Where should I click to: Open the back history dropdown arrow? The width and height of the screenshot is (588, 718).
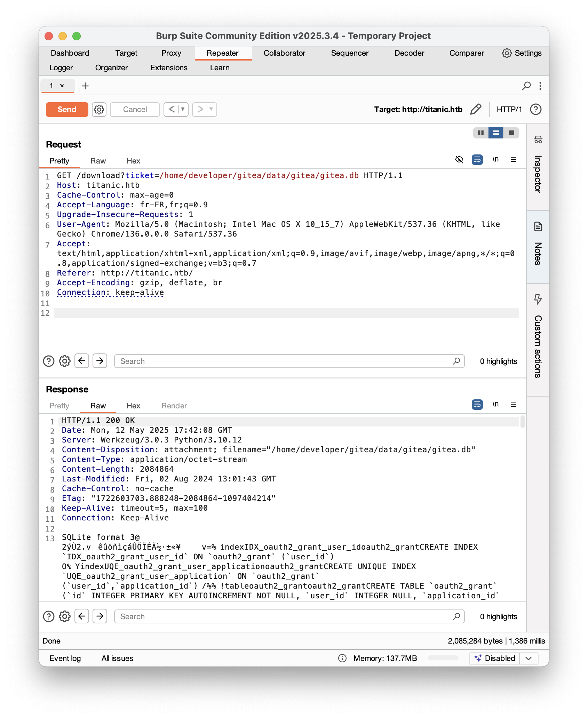tap(183, 110)
